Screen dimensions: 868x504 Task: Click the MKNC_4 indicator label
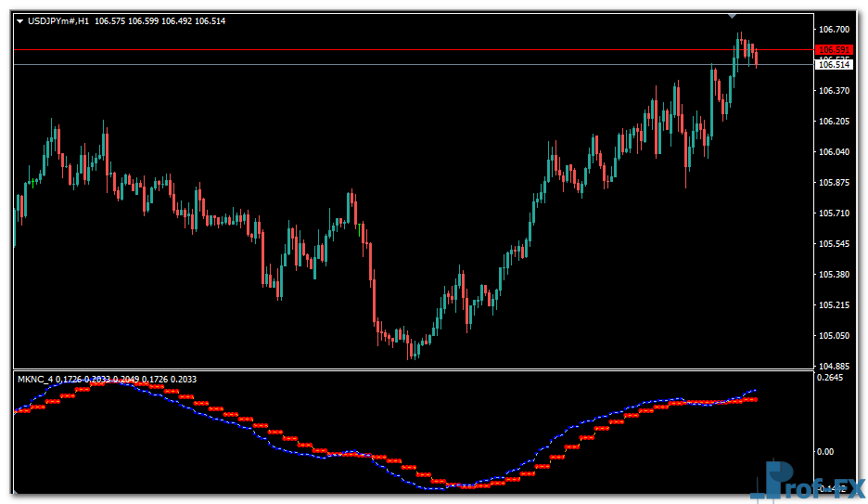coord(34,379)
